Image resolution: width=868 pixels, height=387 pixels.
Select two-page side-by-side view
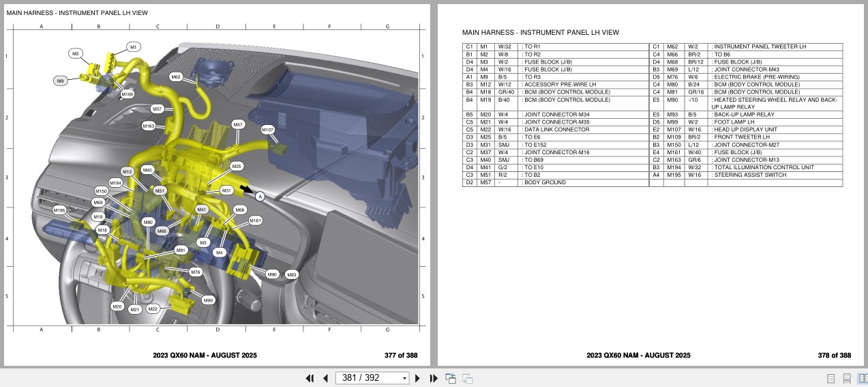(862, 378)
